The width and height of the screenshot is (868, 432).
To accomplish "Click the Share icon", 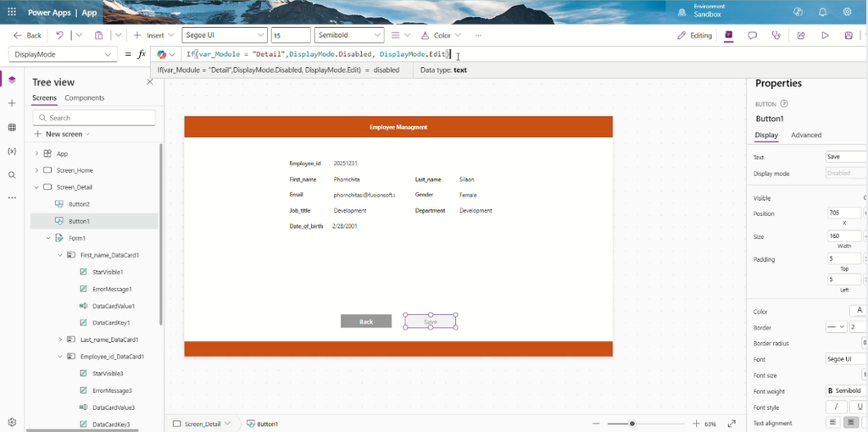I will click(800, 36).
